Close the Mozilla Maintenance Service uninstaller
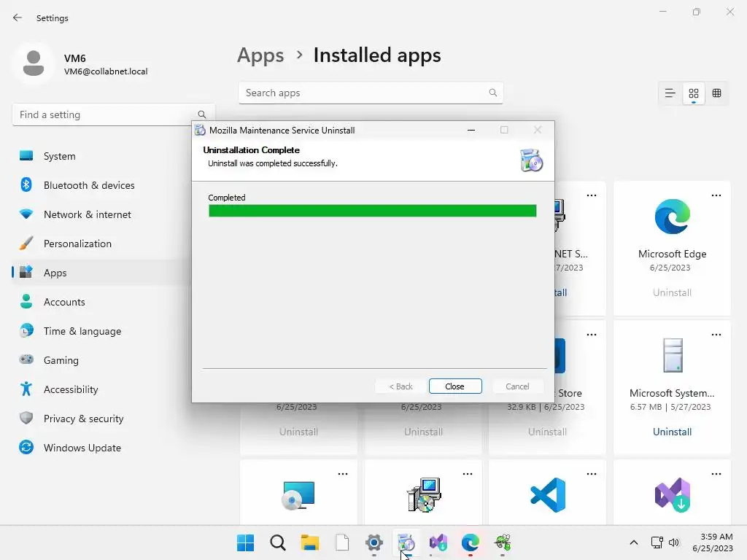This screenshot has height=560, width=747. (455, 386)
